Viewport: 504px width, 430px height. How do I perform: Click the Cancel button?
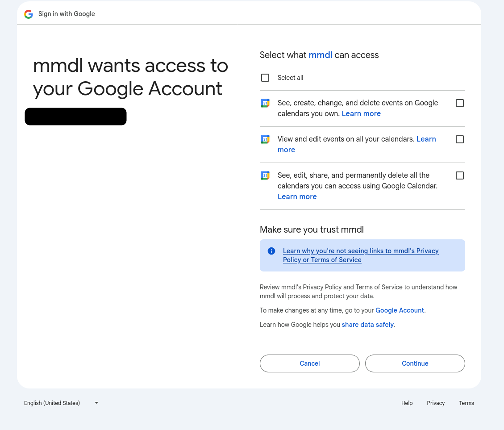pos(309,363)
